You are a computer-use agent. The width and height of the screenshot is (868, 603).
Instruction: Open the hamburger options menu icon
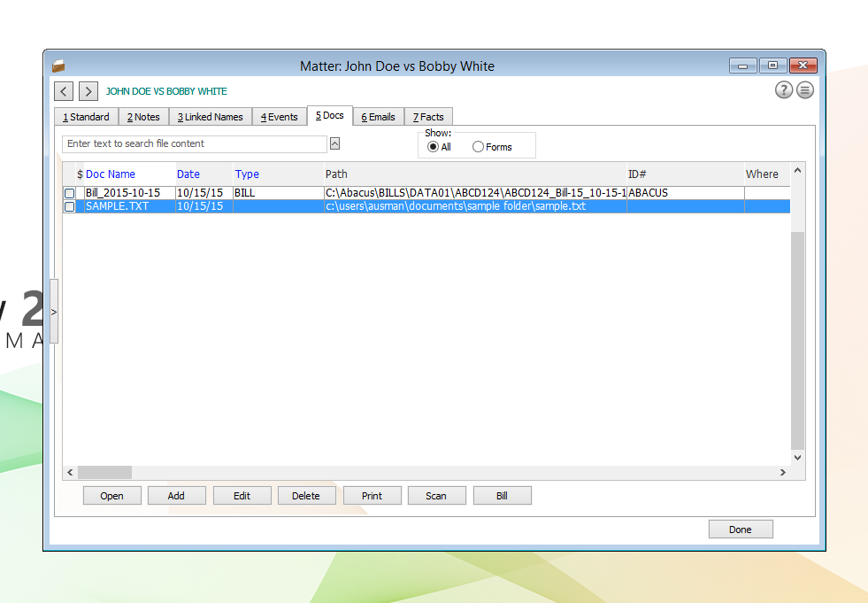click(x=805, y=89)
